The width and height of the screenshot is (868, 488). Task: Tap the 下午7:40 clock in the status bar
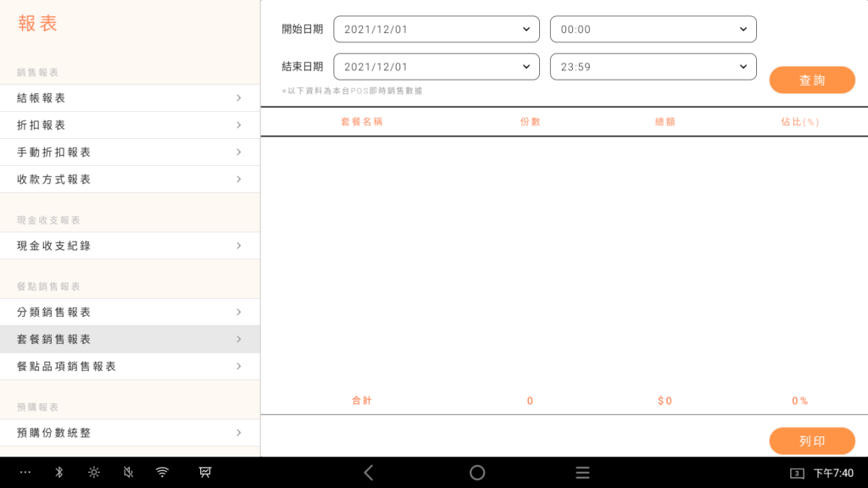835,473
